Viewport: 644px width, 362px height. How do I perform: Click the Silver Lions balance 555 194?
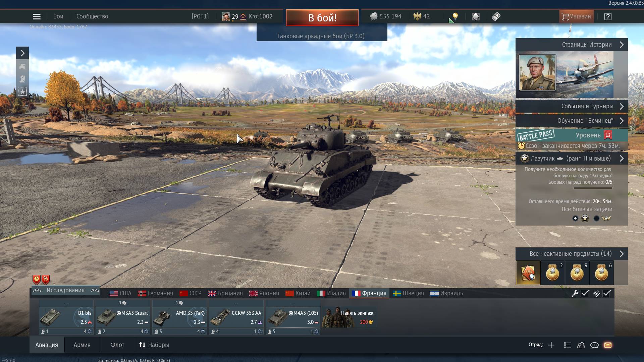point(386,16)
